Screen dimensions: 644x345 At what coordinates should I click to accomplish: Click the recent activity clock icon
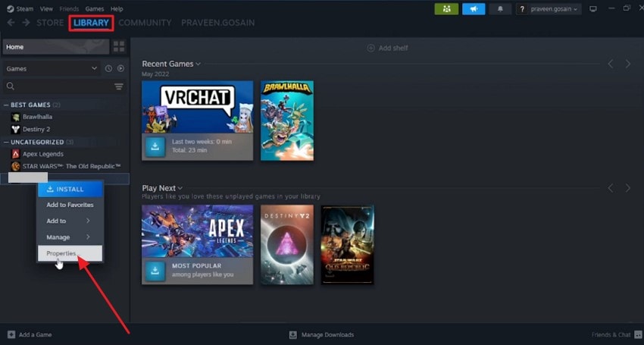(x=108, y=69)
